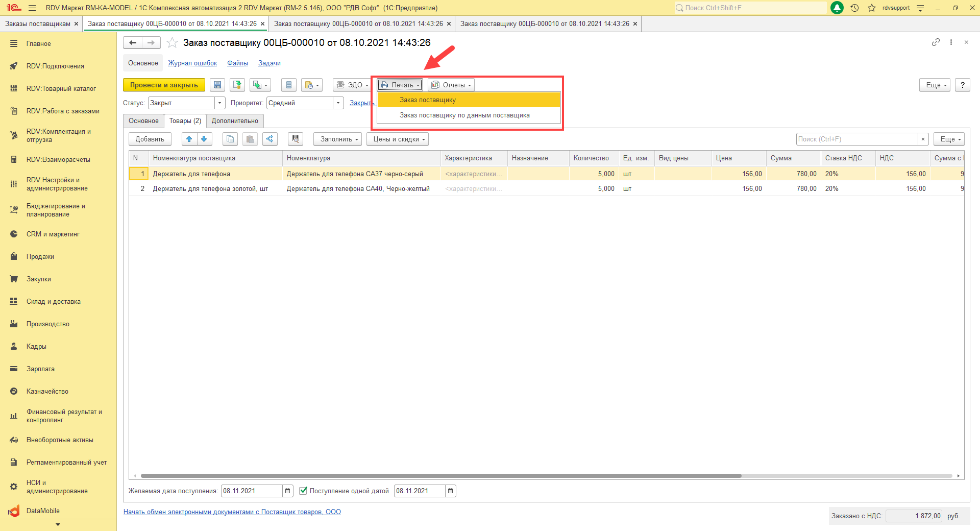Select 'Заказ поставщику по данным поставщика' print option

464,115
